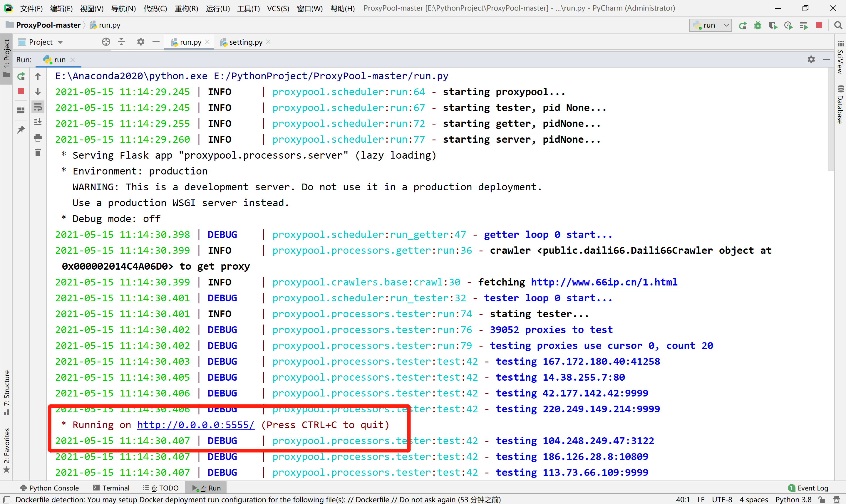Pin the run tab with pin icon
846x504 pixels.
click(x=21, y=130)
